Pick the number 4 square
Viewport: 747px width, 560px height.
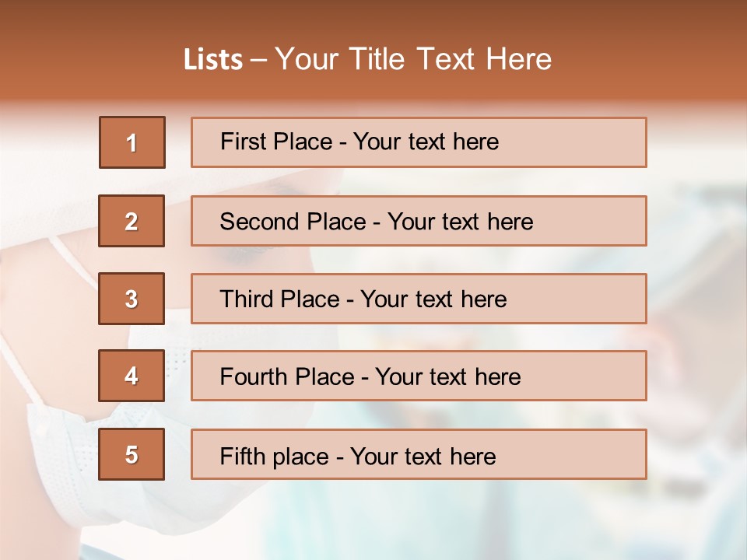pyautogui.click(x=132, y=376)
